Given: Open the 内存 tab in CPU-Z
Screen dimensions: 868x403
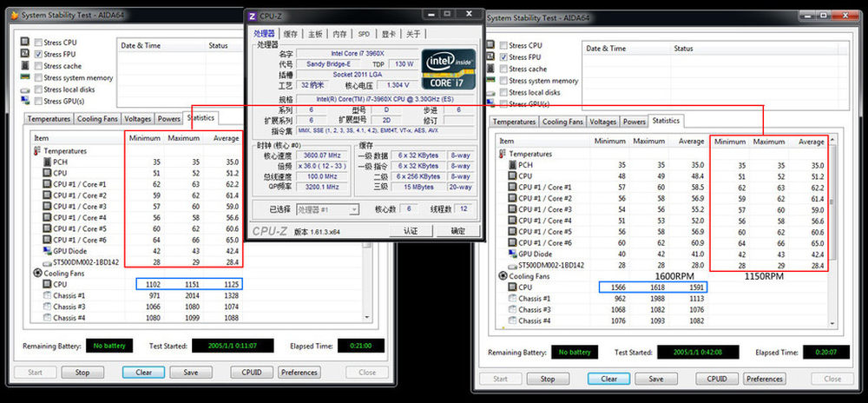Looking at the screenshot, I should pyautogui.click(x=339, y=34).
